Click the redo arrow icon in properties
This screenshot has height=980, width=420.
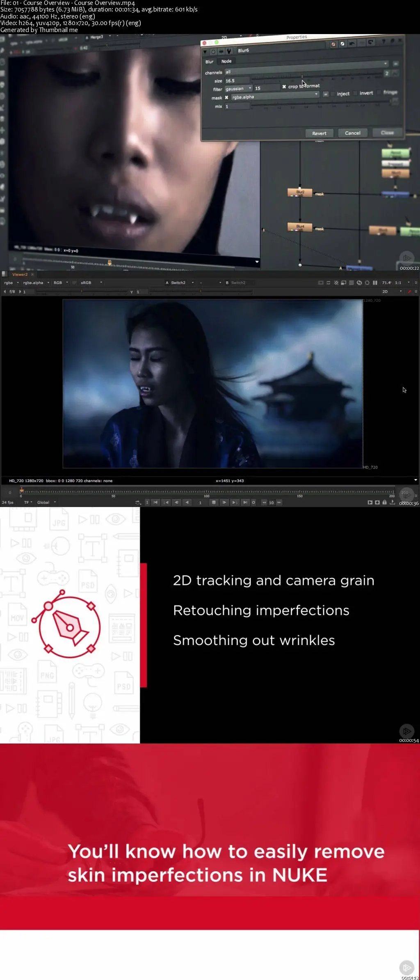coord(361,43)
